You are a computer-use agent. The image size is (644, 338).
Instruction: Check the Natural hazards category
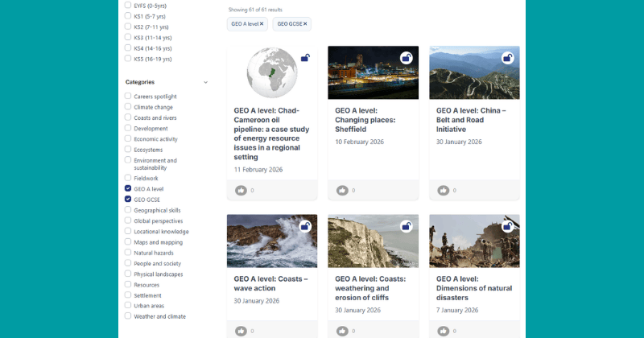point(128,253)
